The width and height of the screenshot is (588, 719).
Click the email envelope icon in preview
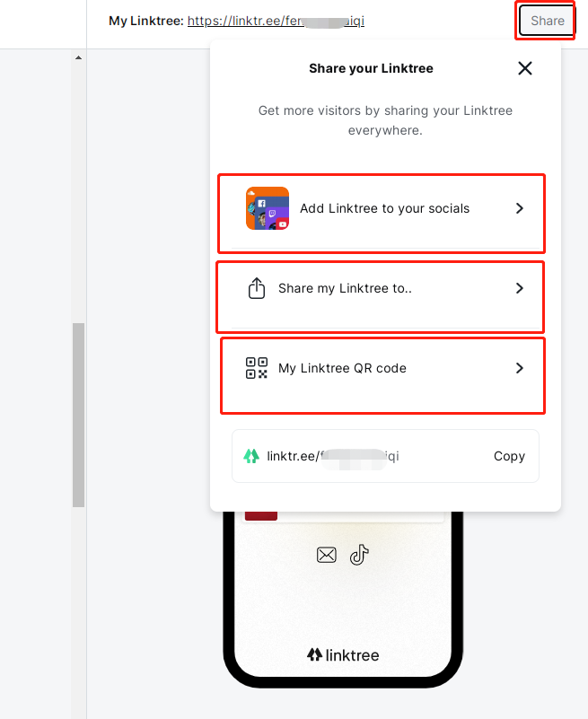click(x=327, y=555)
